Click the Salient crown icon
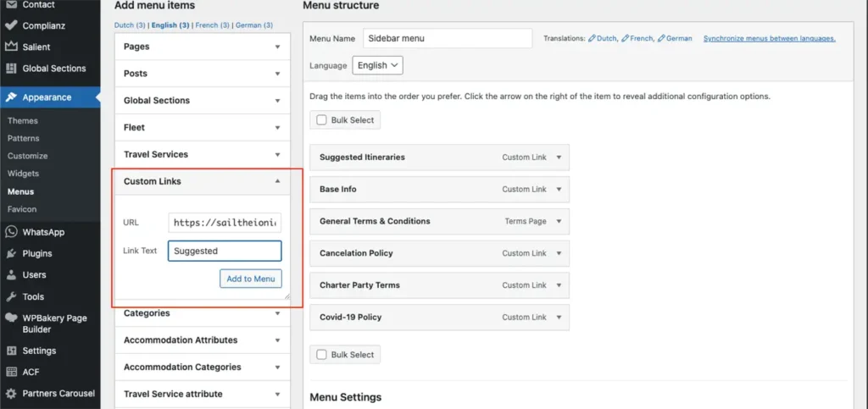868x409 pixels. pyautogui.click(x=10, y=47)
